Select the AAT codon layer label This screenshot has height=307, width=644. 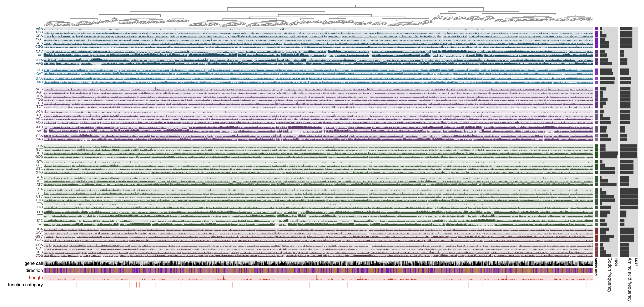[40, 131]
